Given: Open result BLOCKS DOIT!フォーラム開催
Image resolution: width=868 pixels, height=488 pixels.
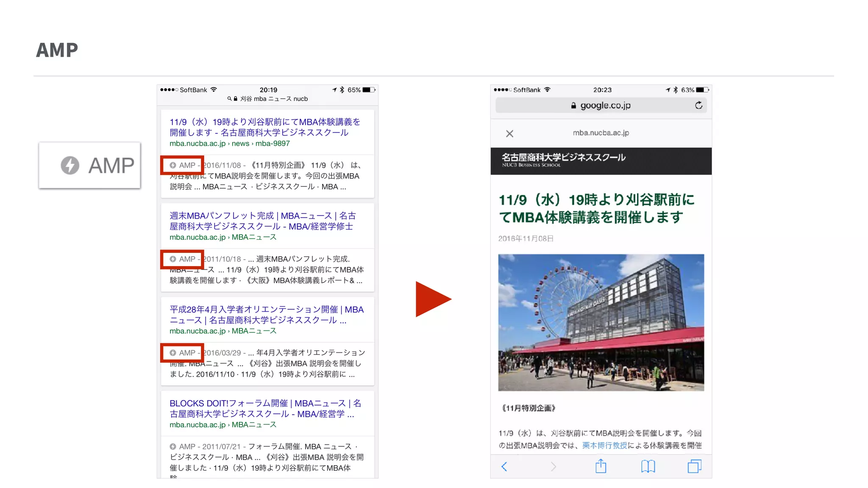Looking at the screenshot, I should click(265, 408).
